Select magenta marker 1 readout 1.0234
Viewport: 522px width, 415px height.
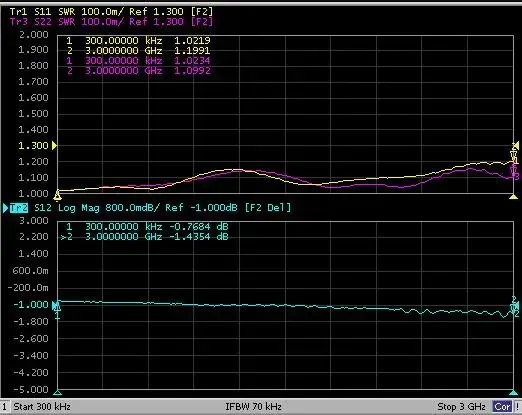[138, 61]
